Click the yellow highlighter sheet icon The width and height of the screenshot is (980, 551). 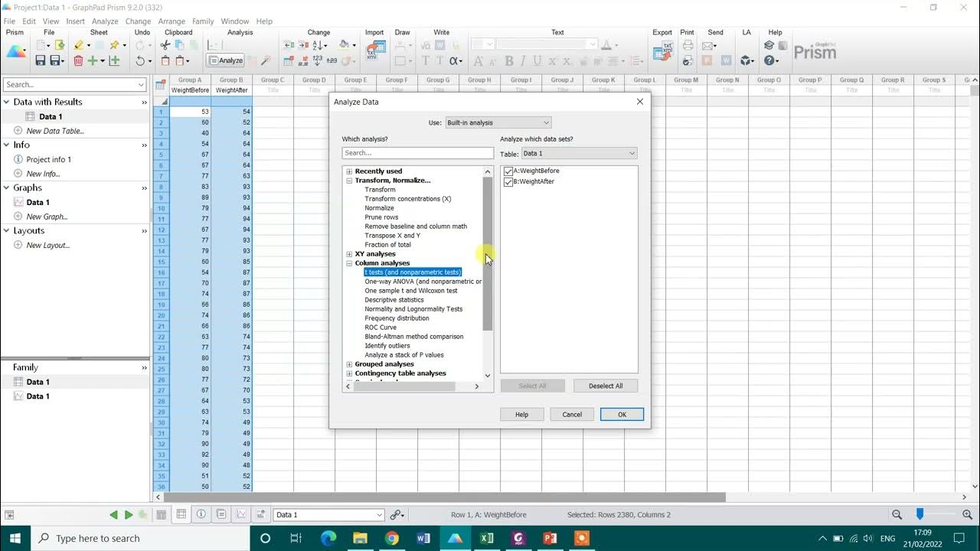78,45
